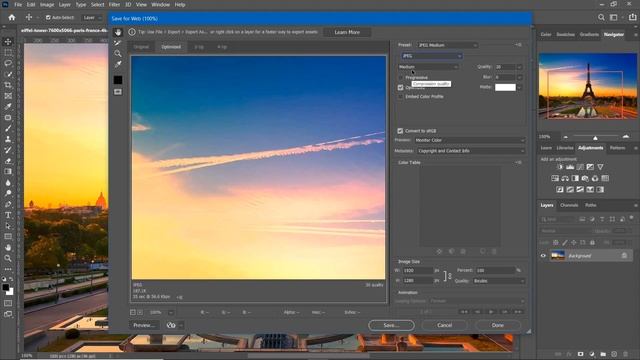Select the Brush tool in main toolbar

point(8,128)
